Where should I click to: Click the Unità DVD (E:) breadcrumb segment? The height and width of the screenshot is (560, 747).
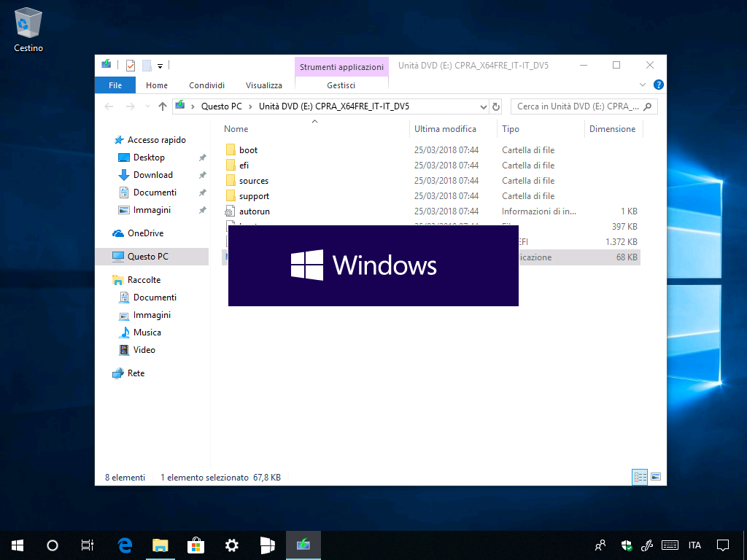[334, 106]
